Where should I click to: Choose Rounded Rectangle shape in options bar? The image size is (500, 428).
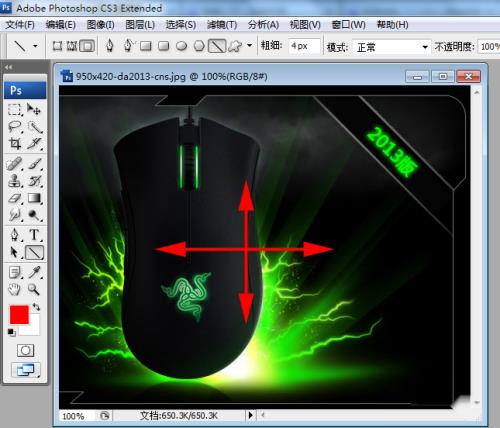[163, 46]
